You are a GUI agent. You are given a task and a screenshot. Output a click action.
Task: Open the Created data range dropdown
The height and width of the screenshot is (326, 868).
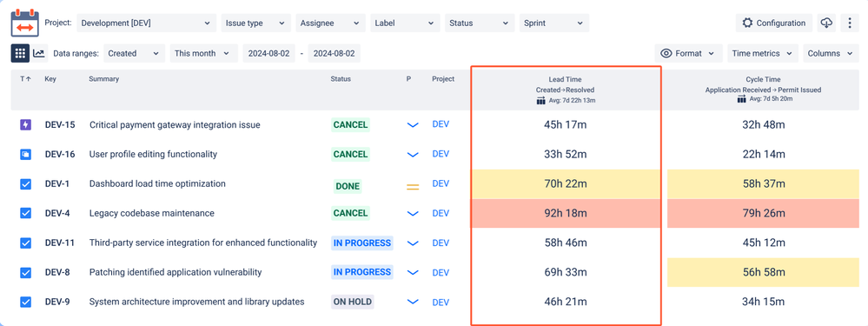pos(134,53)
